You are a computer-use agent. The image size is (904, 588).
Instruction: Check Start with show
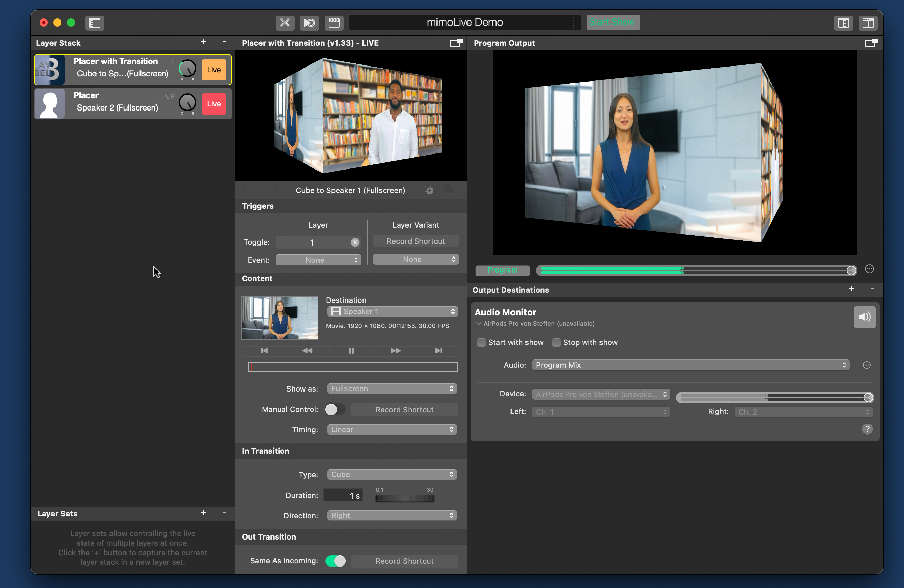[481, 342]
